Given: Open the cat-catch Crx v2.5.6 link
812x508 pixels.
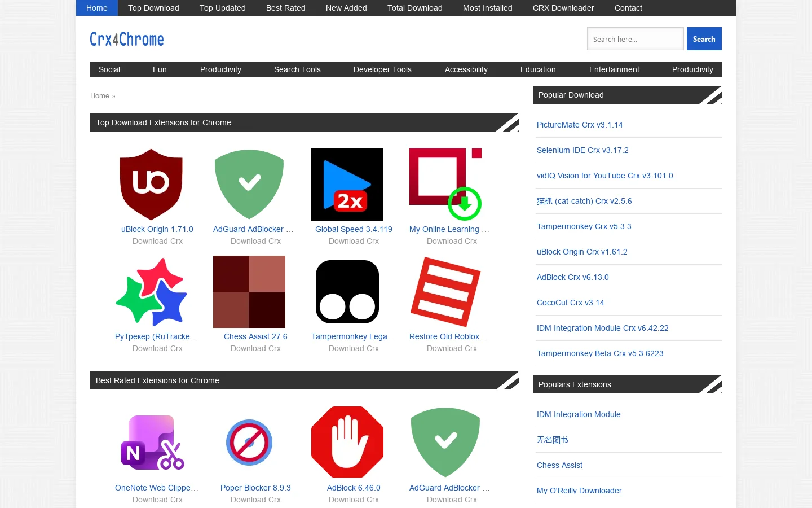Looking at the screenshot, I should (584, 201).
